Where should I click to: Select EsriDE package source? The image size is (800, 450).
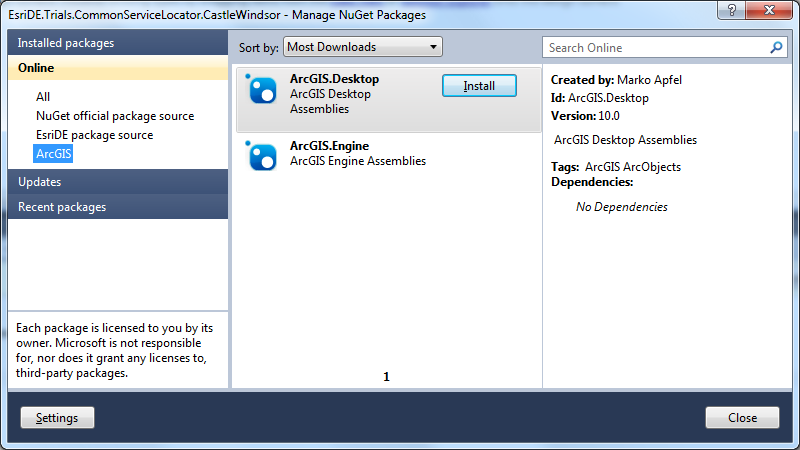(x=94, y=135)
